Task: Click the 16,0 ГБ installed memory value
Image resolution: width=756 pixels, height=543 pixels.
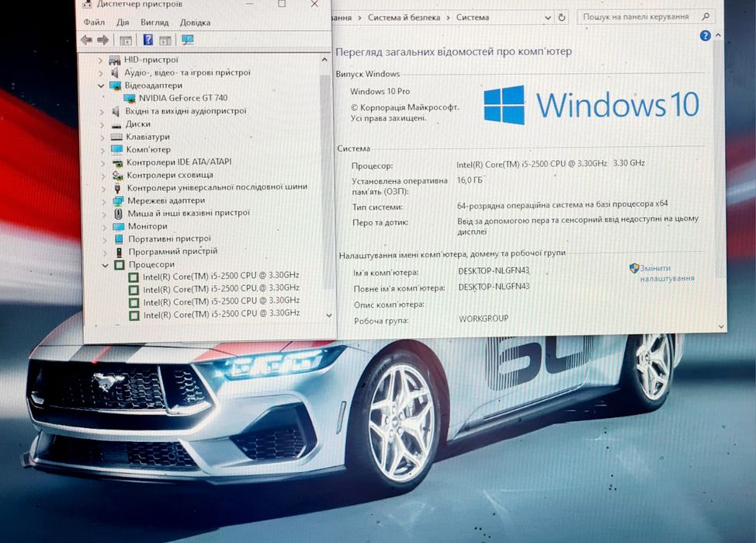Action: click(469, 180)
